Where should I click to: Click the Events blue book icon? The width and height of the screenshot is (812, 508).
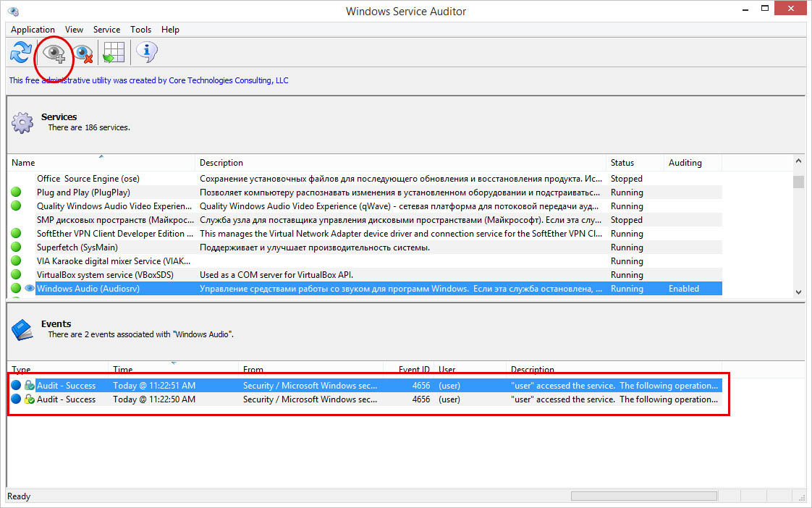coord(22,329)
